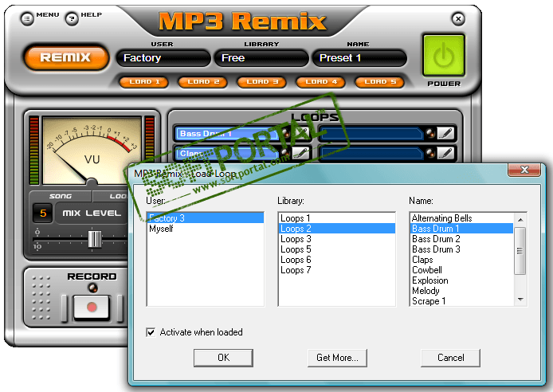
Task: Click the Get More... button
Action: [x=337, y=358]
